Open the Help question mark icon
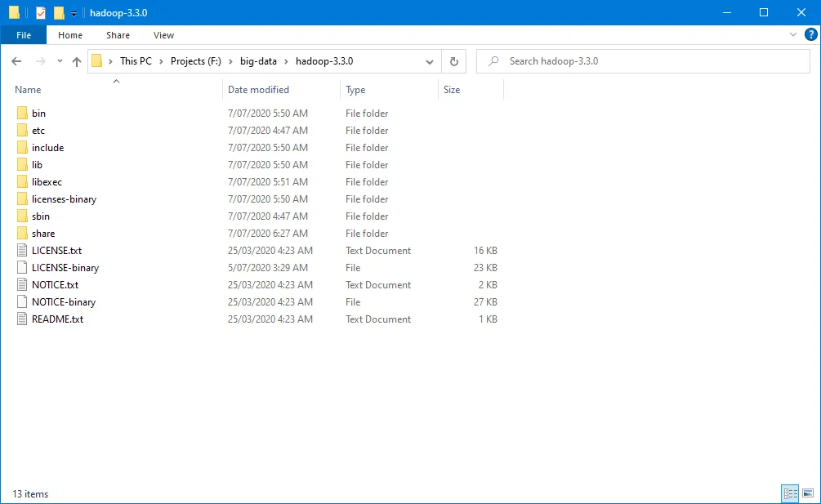Screen dimensions: 821x504 point(810,34)
